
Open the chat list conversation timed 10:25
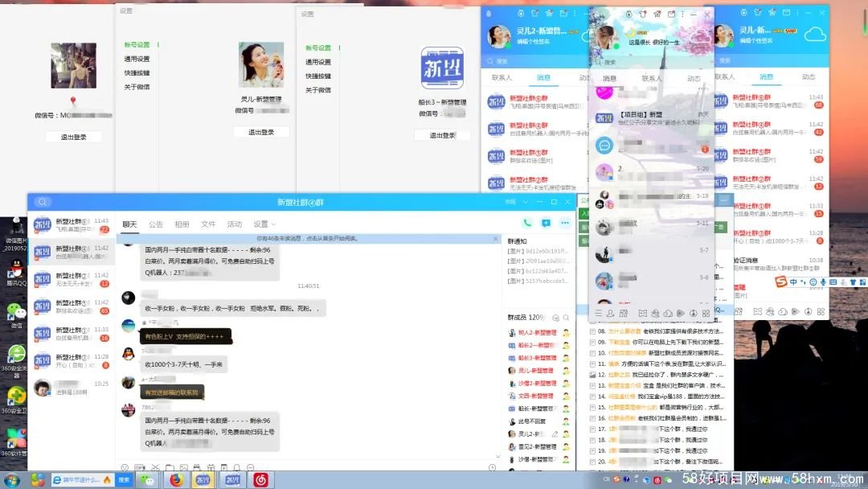click(x=72, y=388)
